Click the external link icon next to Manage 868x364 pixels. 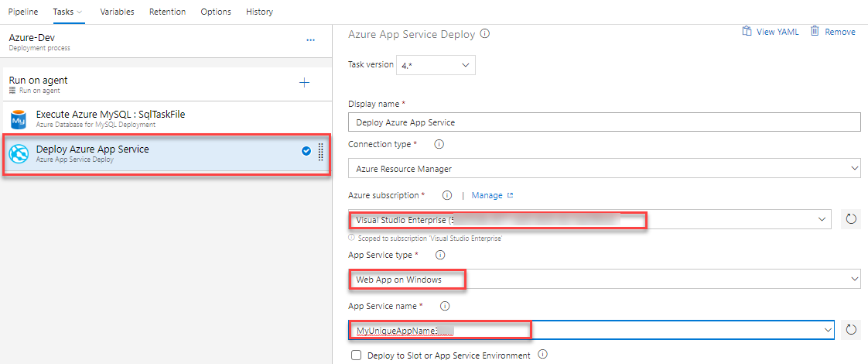coord(511,196)
